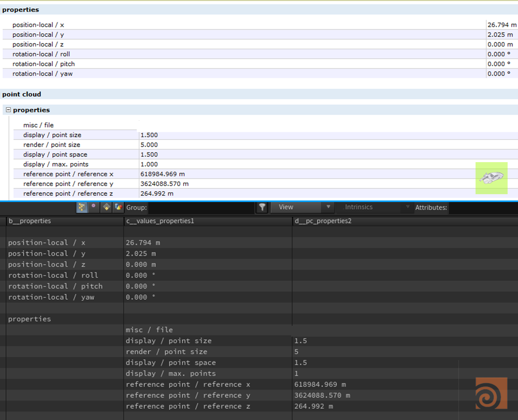Select render point size value 5.000
This screenshot has height=420, width=518.
coord(149,144)
